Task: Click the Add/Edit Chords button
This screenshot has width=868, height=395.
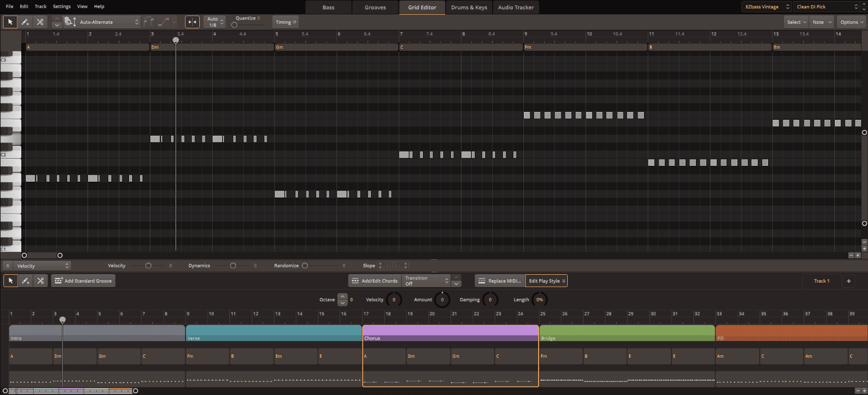Action: click(374, 281)
